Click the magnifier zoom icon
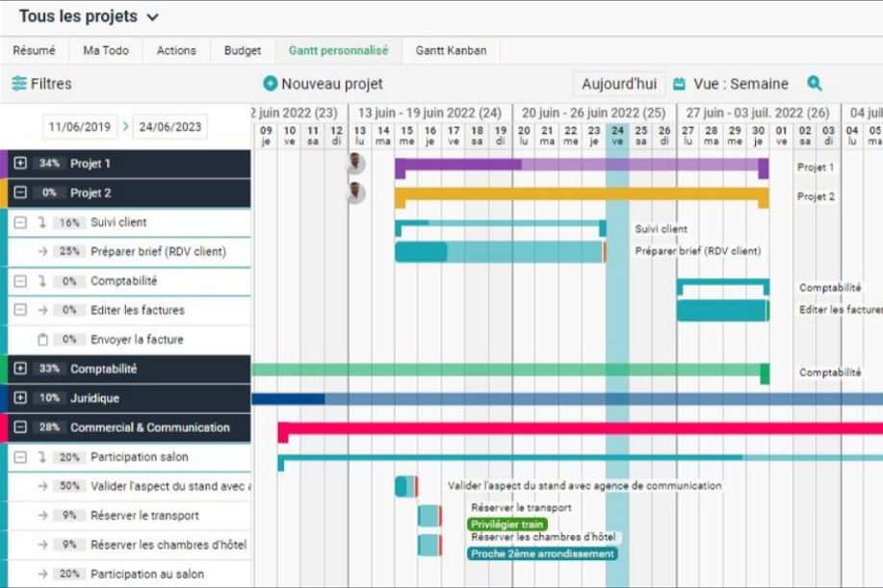883x588 pixels. pos(815,84)
